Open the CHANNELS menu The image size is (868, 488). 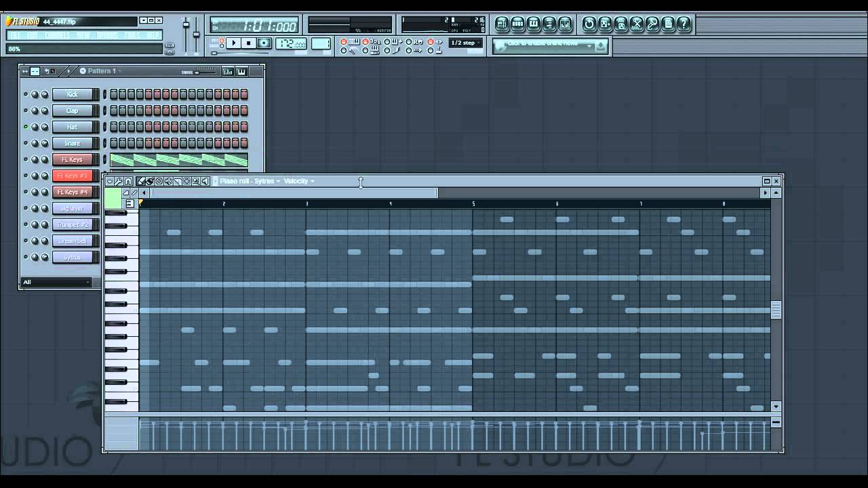58,35
